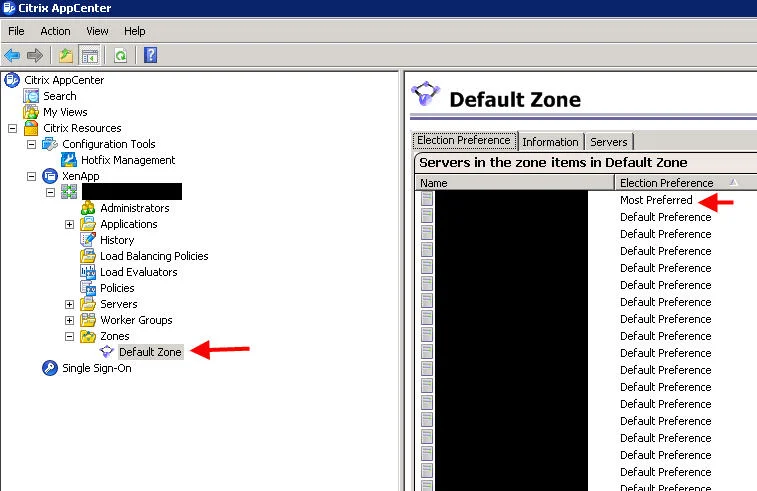Open the File menu
The height and width of the screenshot is (491, 757).
(x=16, y=31)
